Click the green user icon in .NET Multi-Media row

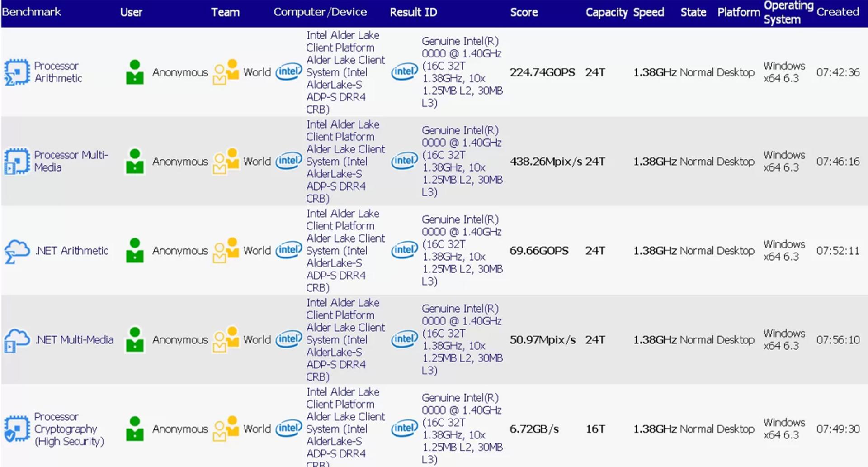(x=135, y=339)
